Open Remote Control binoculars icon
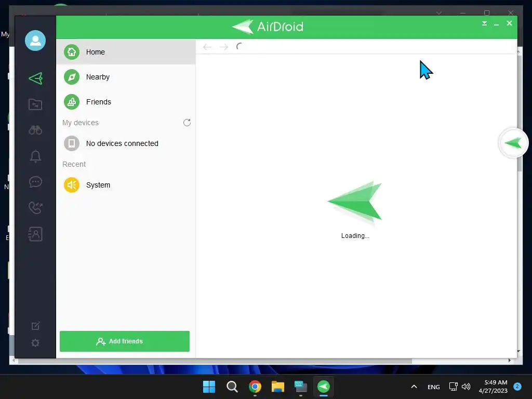Viewport: 532px width, 399px height. click(x=35, y=130)
